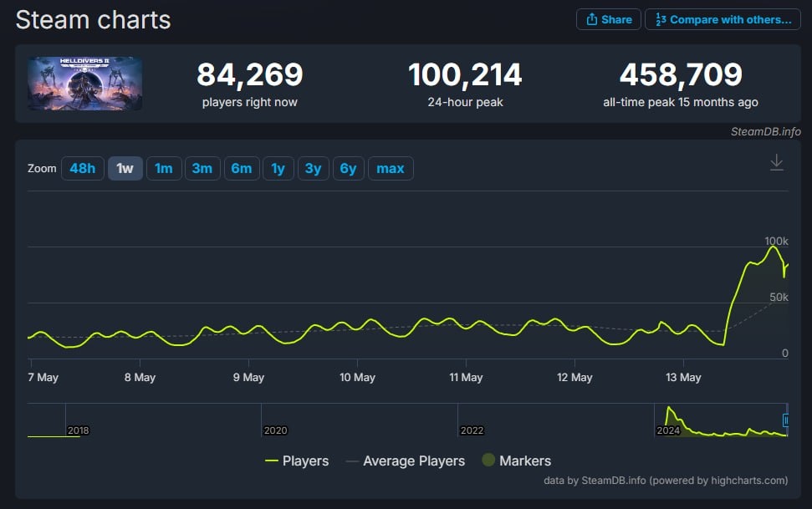Click the SteamDB.info credit link

765,131
